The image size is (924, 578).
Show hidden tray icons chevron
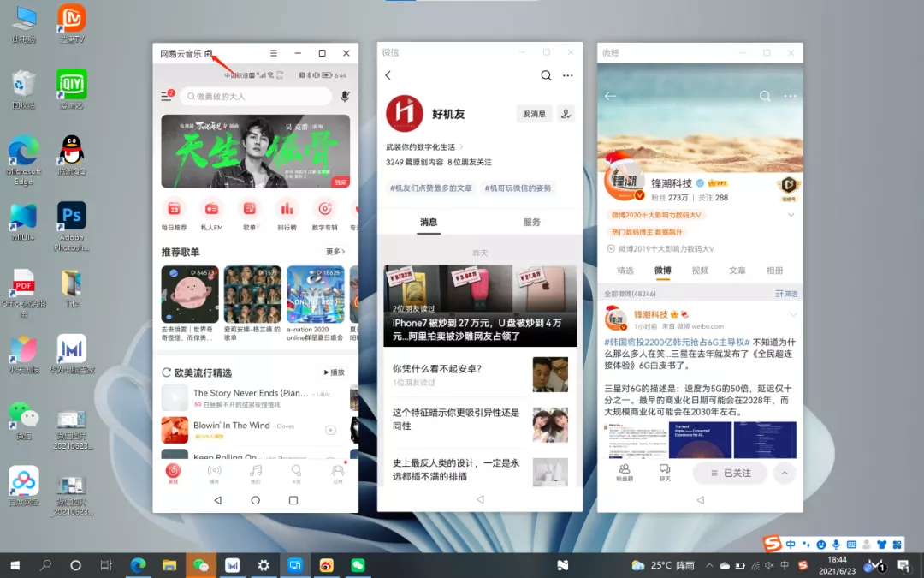pos(709,565)
